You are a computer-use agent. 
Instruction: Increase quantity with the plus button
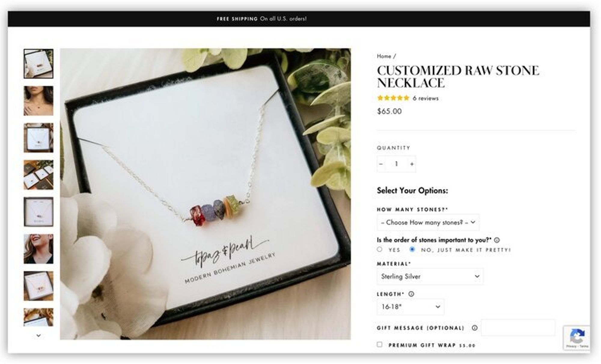(x=412, y=164)
